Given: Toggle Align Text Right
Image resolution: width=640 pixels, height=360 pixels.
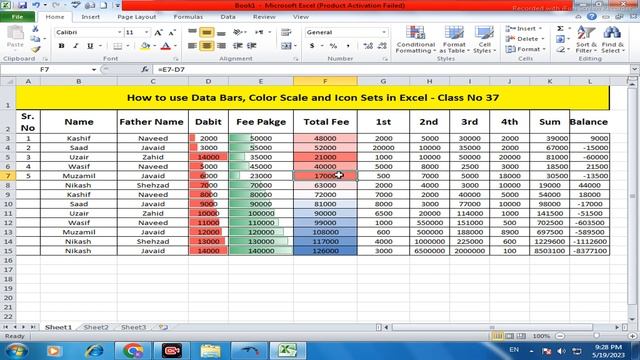Looking at the screenshot, I should pyautogui.click(x=221, y=46).
